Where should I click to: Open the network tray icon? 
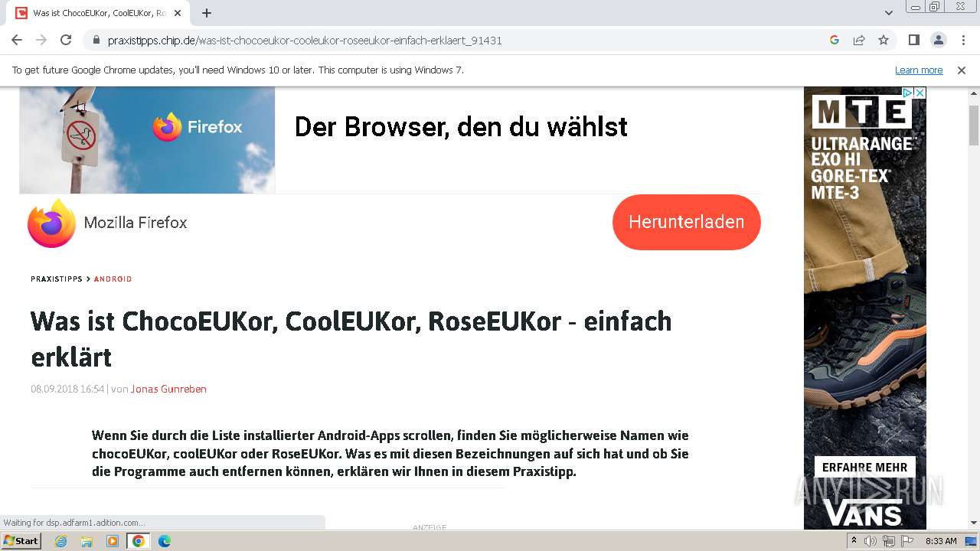[x=888, y=541]
